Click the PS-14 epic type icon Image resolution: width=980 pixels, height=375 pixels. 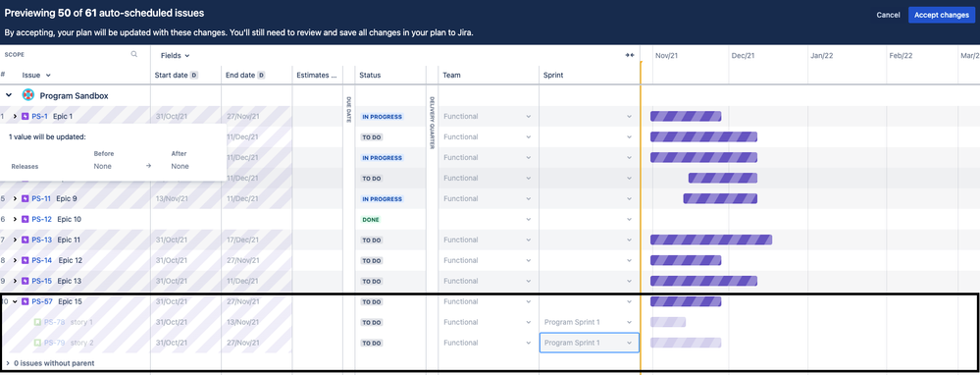click(25, 260)
